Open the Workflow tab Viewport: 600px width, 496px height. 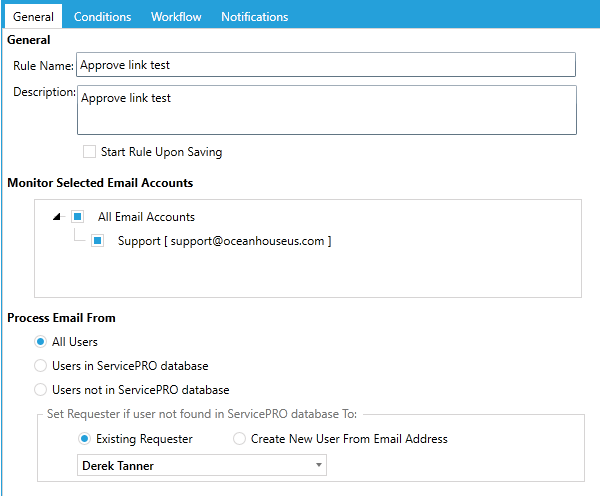pos(176,16)
